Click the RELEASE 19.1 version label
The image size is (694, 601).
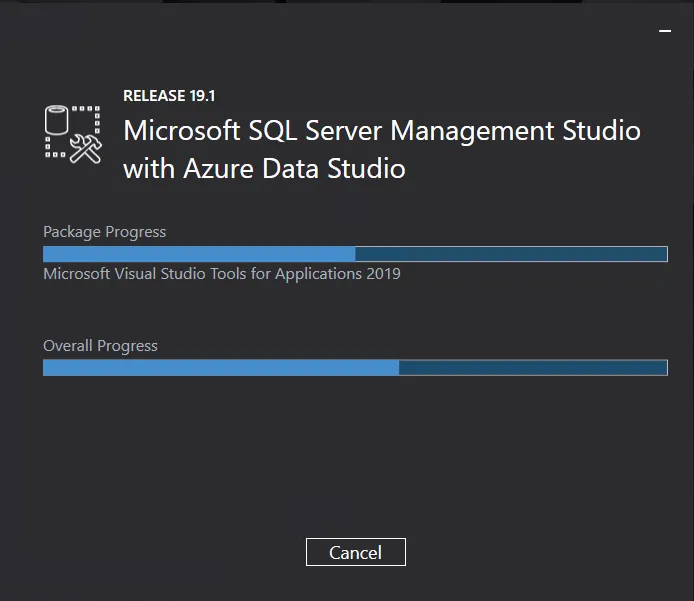pyautogui.click(x=169, y=96)
